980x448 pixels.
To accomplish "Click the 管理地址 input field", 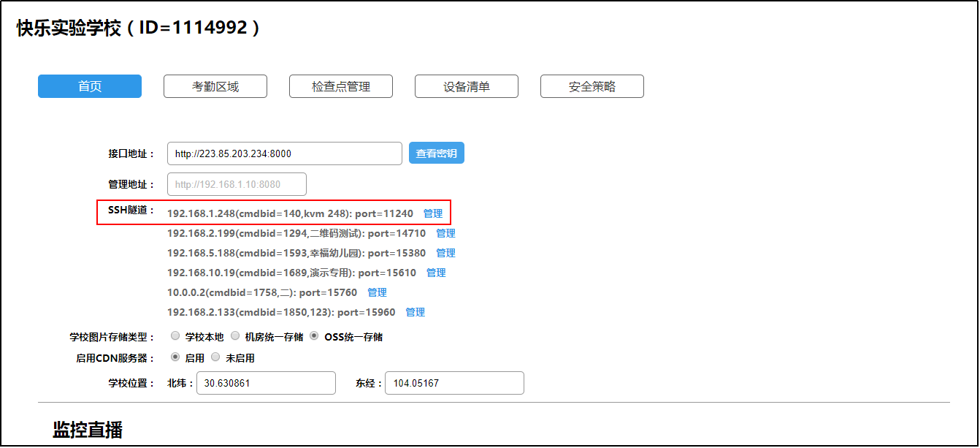I will [237, 184].
